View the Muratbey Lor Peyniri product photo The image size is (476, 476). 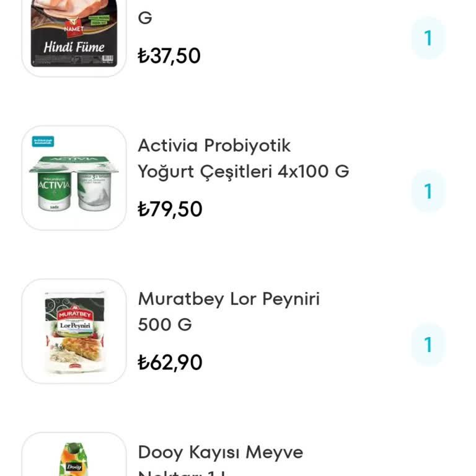(74, 331)
